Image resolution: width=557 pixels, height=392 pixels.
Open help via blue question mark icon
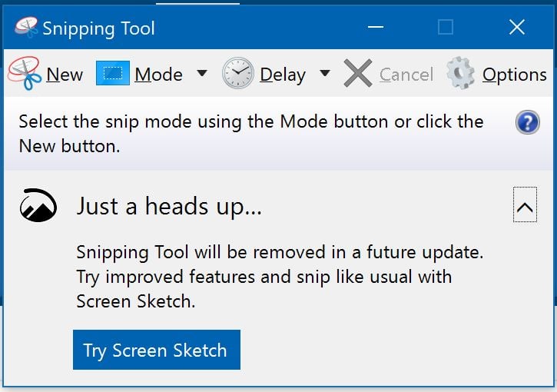[x=527, y=122]
